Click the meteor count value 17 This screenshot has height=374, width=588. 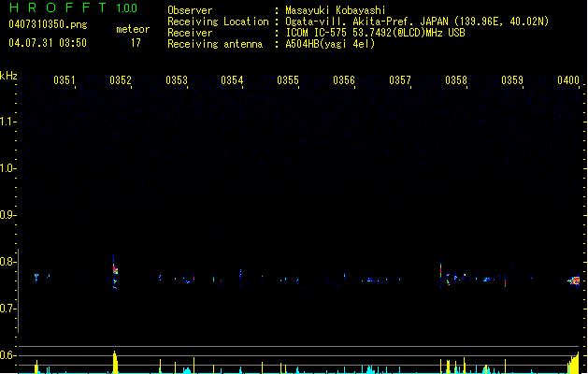pyautogui.click(x=136, y=43)
